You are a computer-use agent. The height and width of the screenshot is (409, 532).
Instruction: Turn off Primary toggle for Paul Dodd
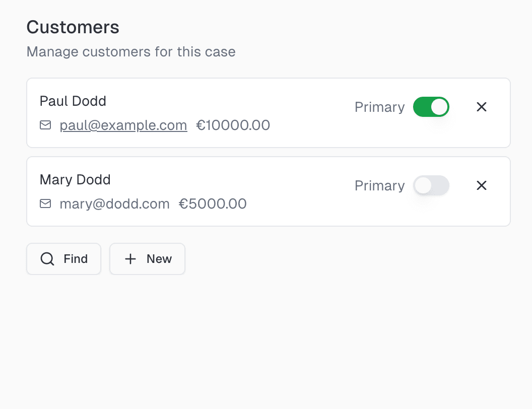click(431, 107)
